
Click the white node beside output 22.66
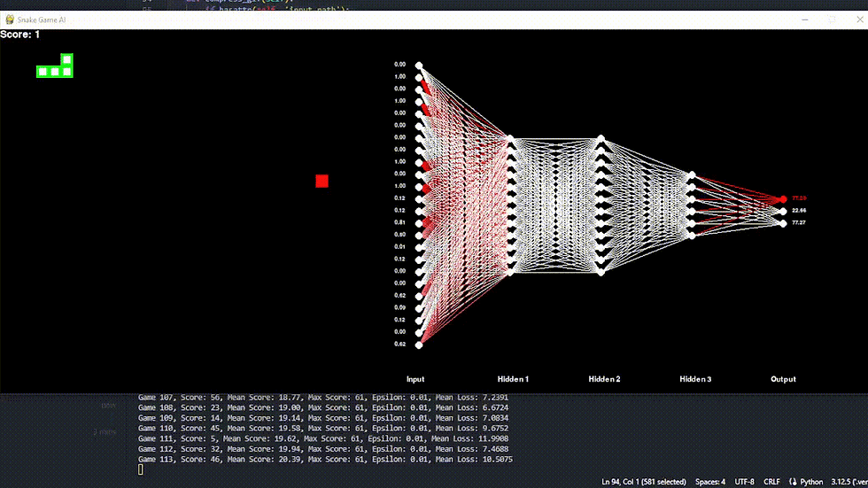(783, 212)
